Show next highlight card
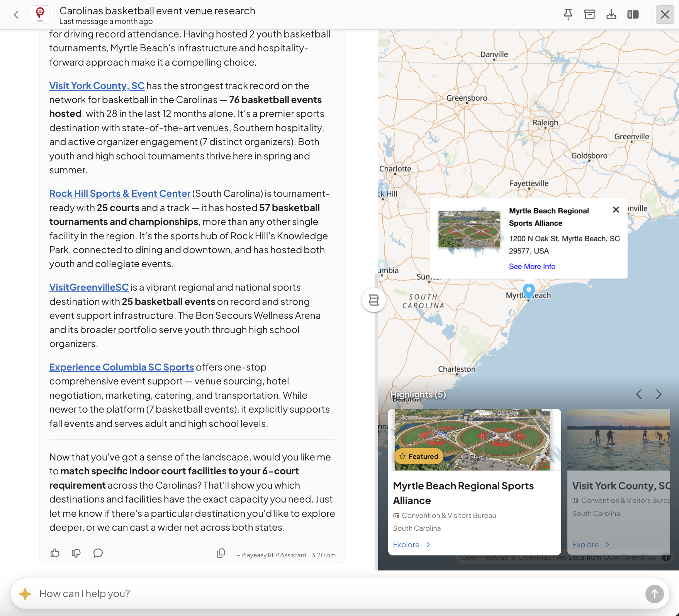Screen dimensions: 679x616 659,394
